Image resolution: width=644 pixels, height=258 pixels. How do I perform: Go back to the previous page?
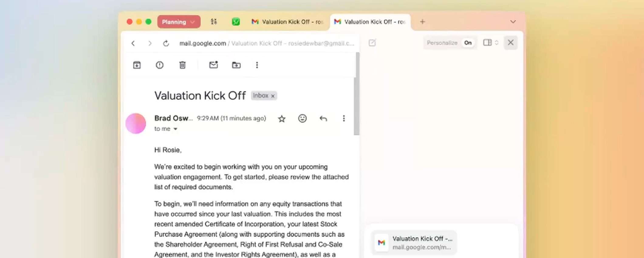tap(133, 43)
